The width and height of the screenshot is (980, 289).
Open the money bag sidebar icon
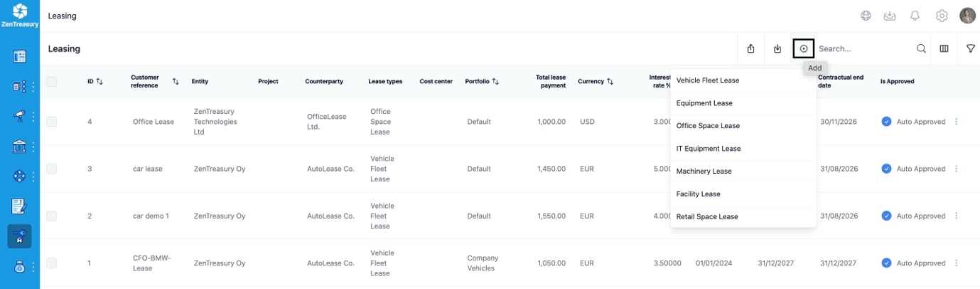19,267
